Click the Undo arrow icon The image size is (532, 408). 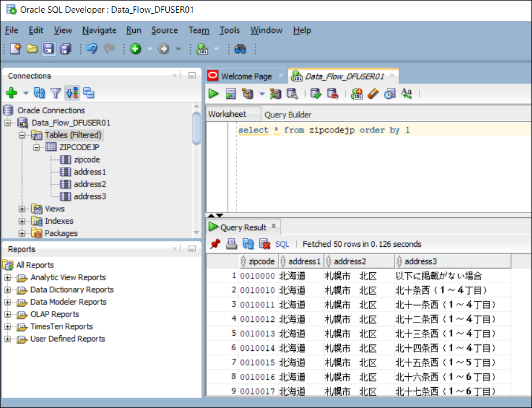92,49
